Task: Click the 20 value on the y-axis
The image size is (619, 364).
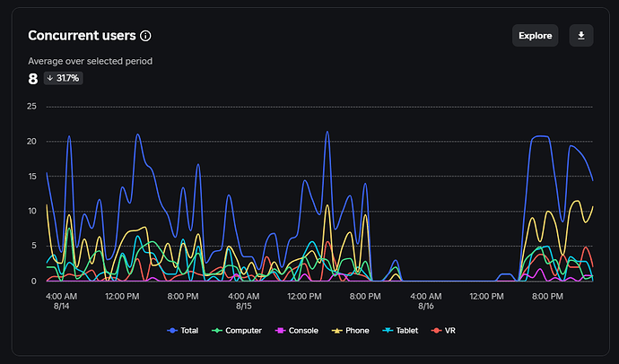Action: coord(32,142)
